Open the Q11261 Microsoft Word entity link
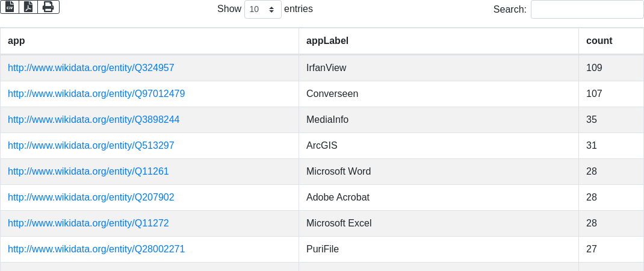The height and width of the screenshot is (271, 644). point(88,172)
